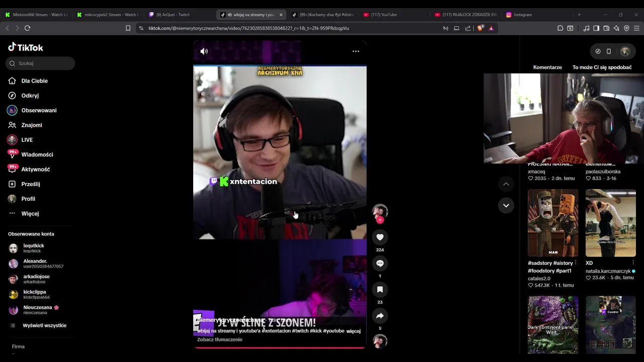The height and width of the screenshot is (362, 644).
Task: Open the TikTok coins icon
Action: (x=598, y=51)
